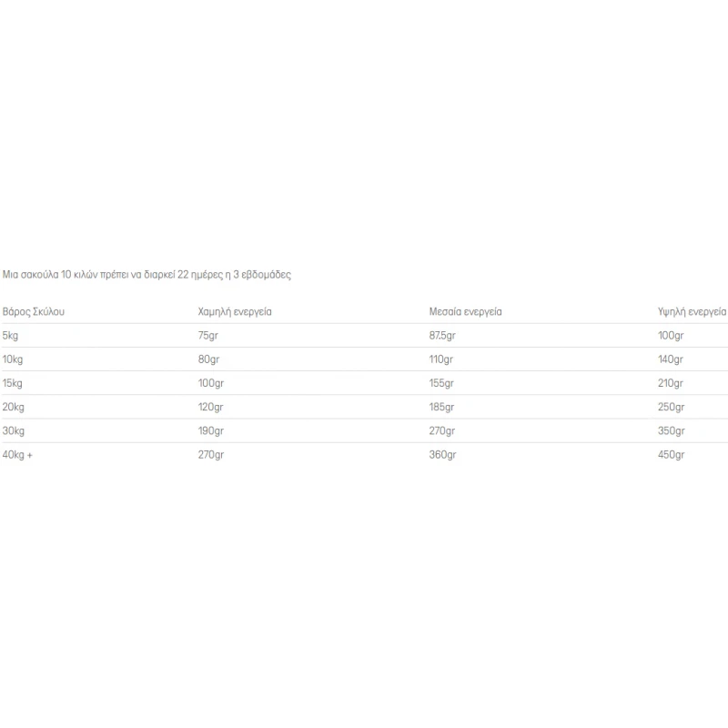Click the Μεσαία ενεργεία column header

tap(465, 311)
